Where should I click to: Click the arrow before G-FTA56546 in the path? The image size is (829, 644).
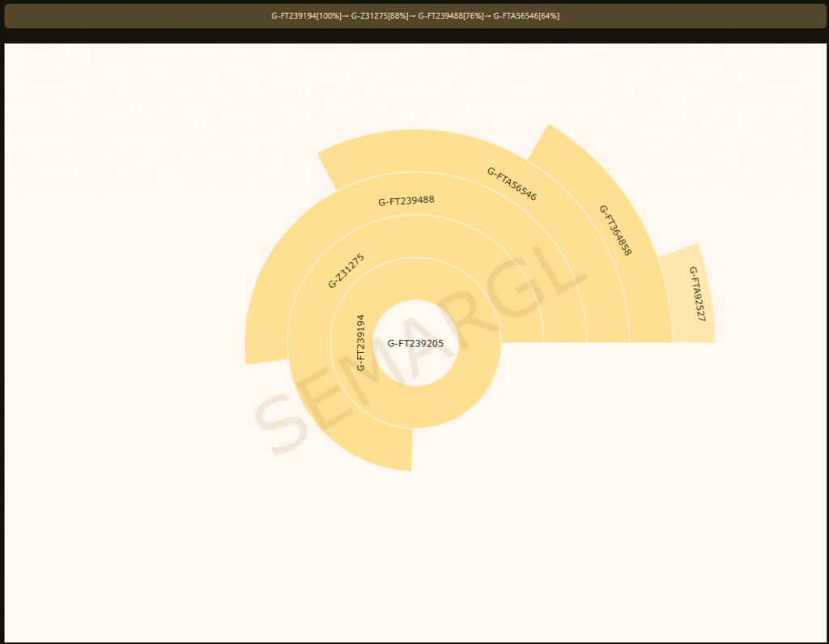click(487, 16)
